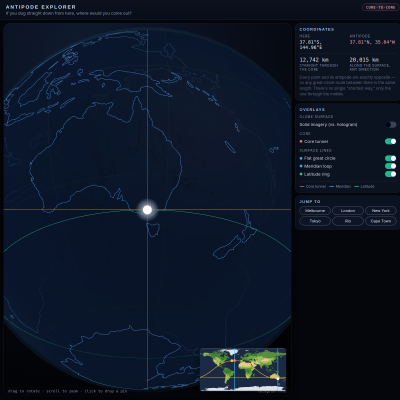This screenshot has width=400, height=400.
Task: Click the green Latitude legend entry
Action: pos(364,187)
